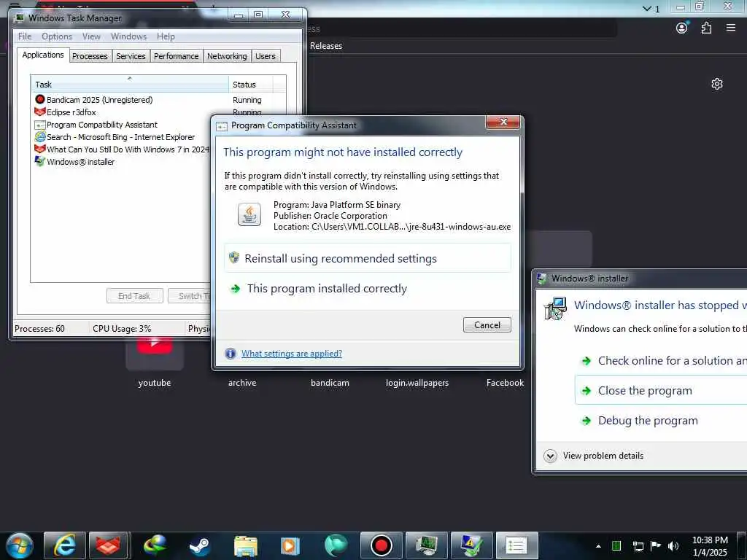Open the login.wallpapers shortcut label
The width and height of the screenshot is (747, 560).
tap(417, 383)
